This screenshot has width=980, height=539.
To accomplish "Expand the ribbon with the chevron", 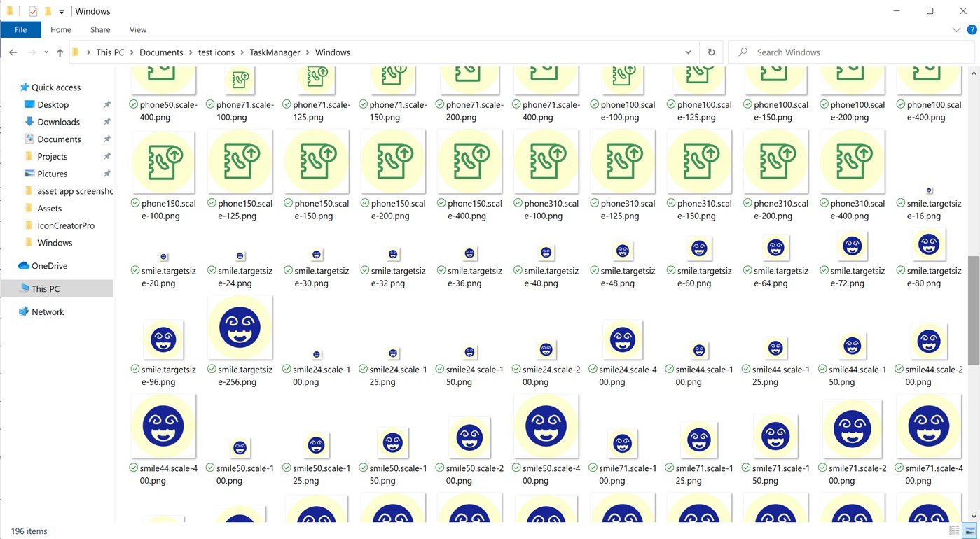I will [956, 29].
